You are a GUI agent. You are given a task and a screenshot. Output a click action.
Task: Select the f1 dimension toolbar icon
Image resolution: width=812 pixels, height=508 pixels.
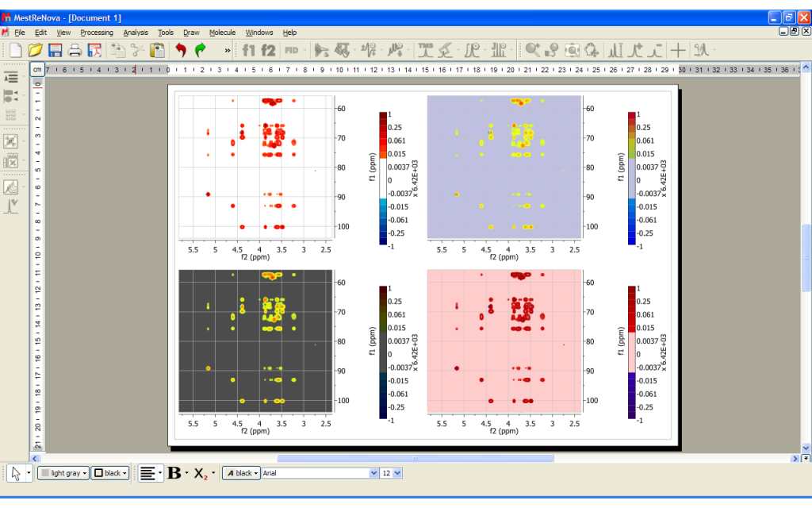(x=249, y=50)
